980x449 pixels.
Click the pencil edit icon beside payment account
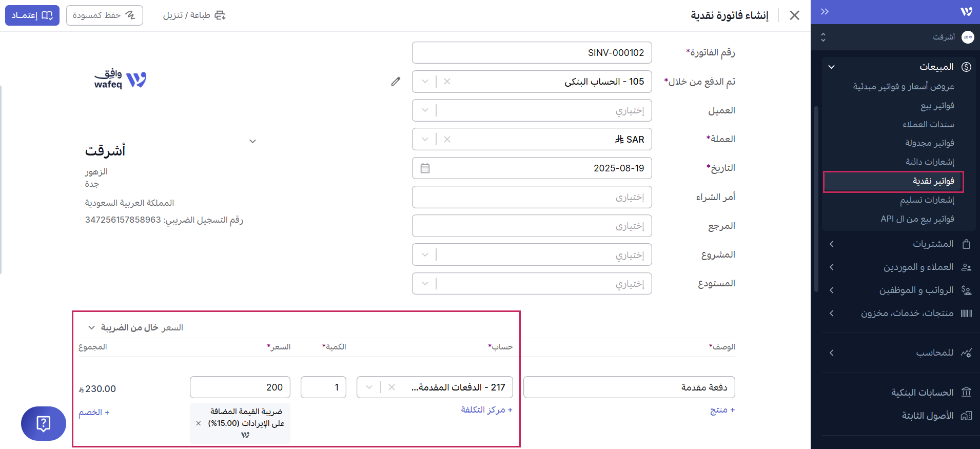pyautogui.click(x=396, y=82)
